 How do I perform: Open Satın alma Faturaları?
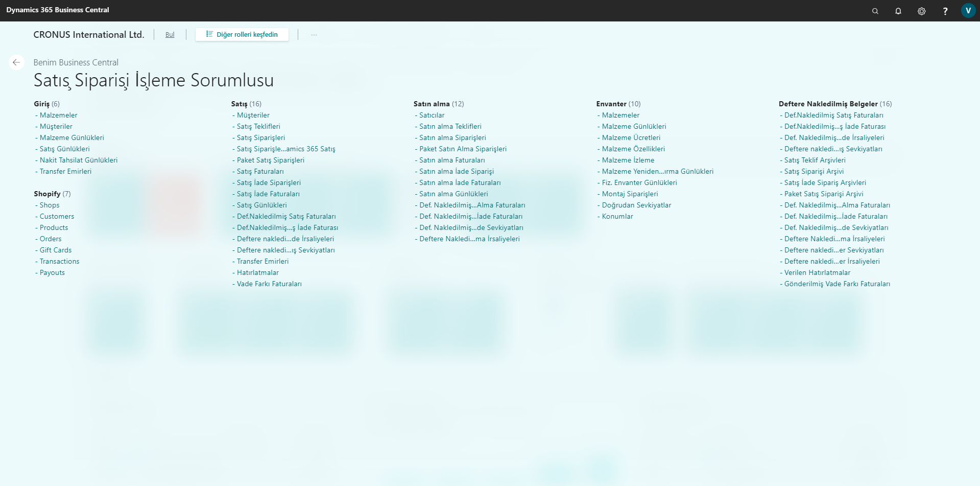(452, 160)
